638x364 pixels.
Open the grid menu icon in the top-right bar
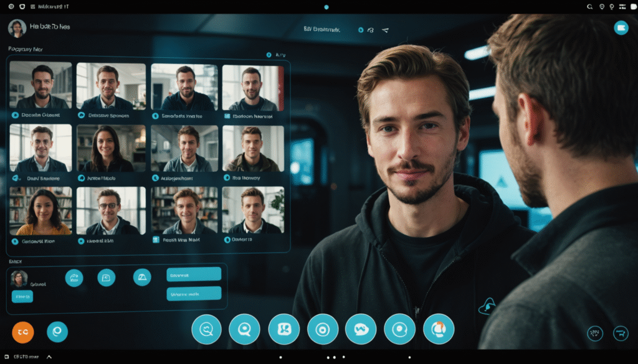pyautogui.click(x=622, y=6)
